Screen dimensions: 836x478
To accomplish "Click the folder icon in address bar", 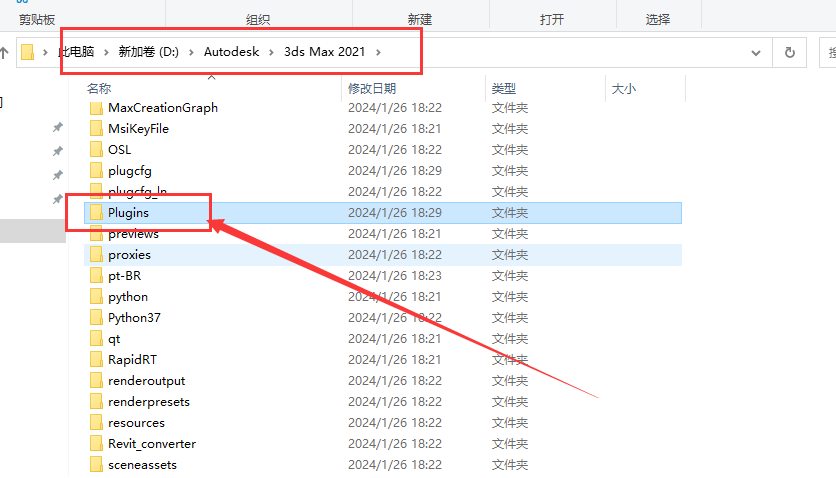I will coord(28,52).
